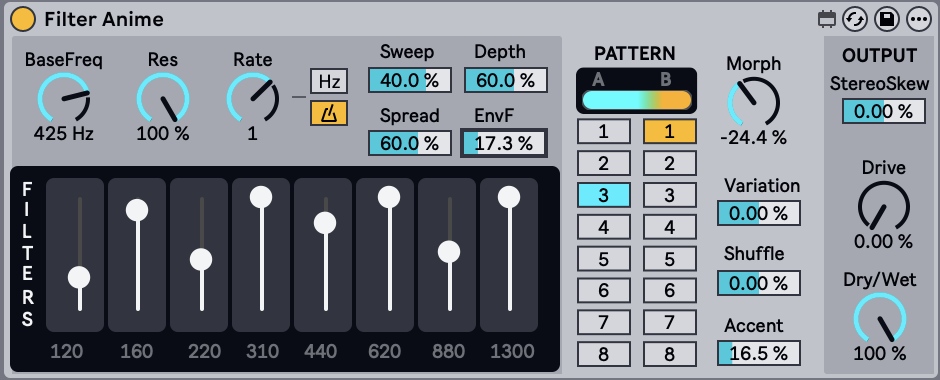This screenshot has width=940, height=380.
Task: Click the 880 filter slider handle
Action: coord(448,252)
